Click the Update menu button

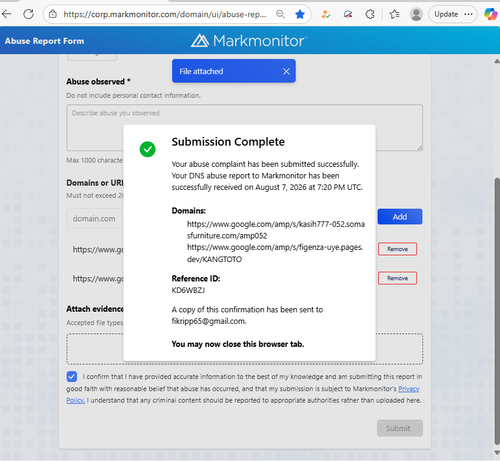click(453, 14)
